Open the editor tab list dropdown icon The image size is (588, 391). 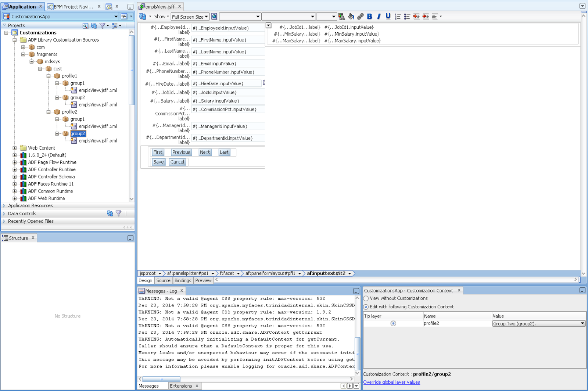[x=582, y=6]
